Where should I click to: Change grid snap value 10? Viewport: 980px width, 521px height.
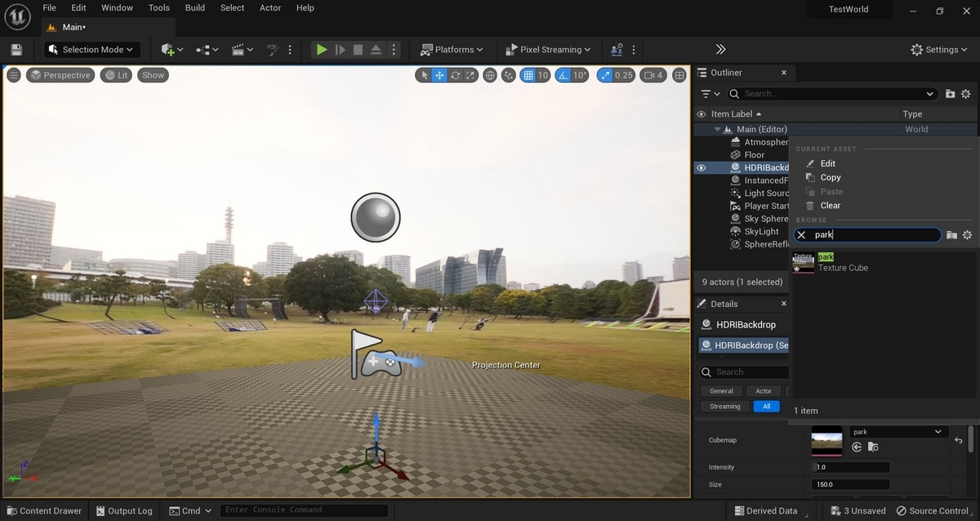pyautogui.click(x=543, y=75)
